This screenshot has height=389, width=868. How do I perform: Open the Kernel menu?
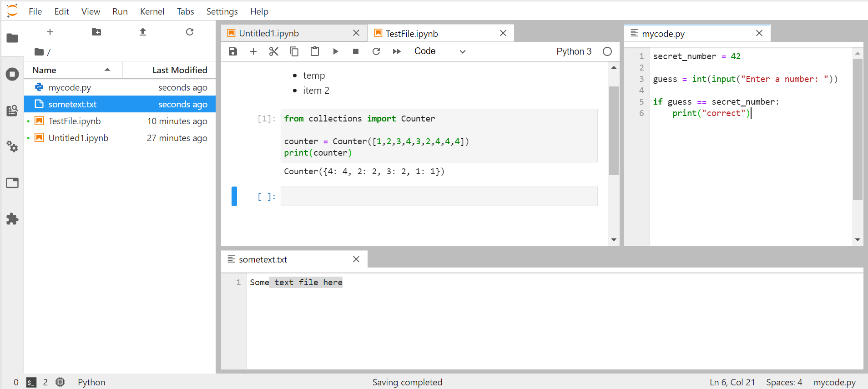[x=152, y=11]
